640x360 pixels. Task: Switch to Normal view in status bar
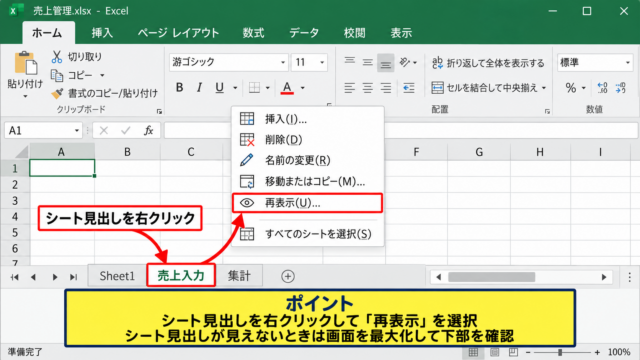[473, 352]
